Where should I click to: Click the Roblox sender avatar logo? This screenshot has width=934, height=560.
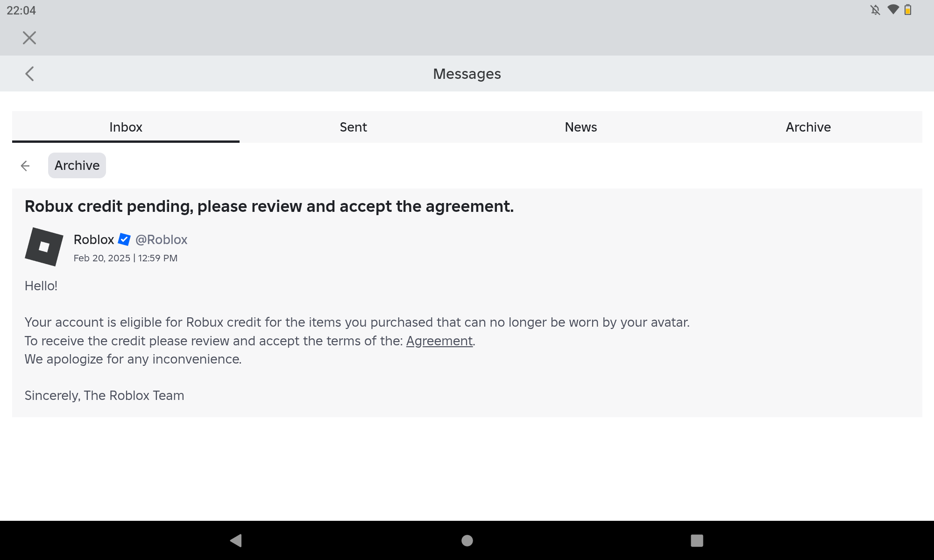coord(44,246)
